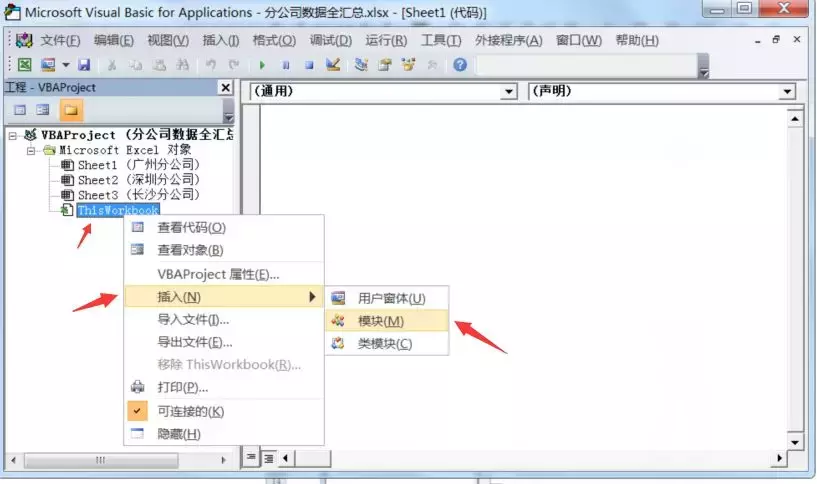Open the 文件(F) menu
The width and height of the screenshot is (817, 484).
(x=60, y=40)
